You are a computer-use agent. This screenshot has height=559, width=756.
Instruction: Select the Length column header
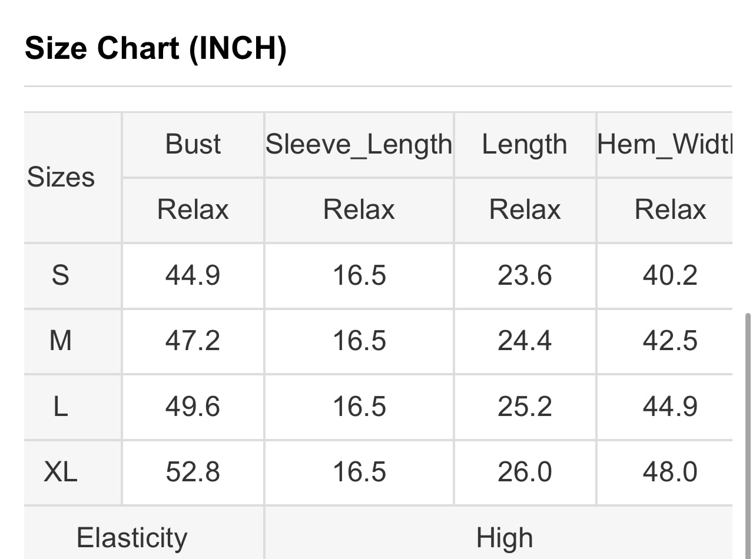click(524, 144)
